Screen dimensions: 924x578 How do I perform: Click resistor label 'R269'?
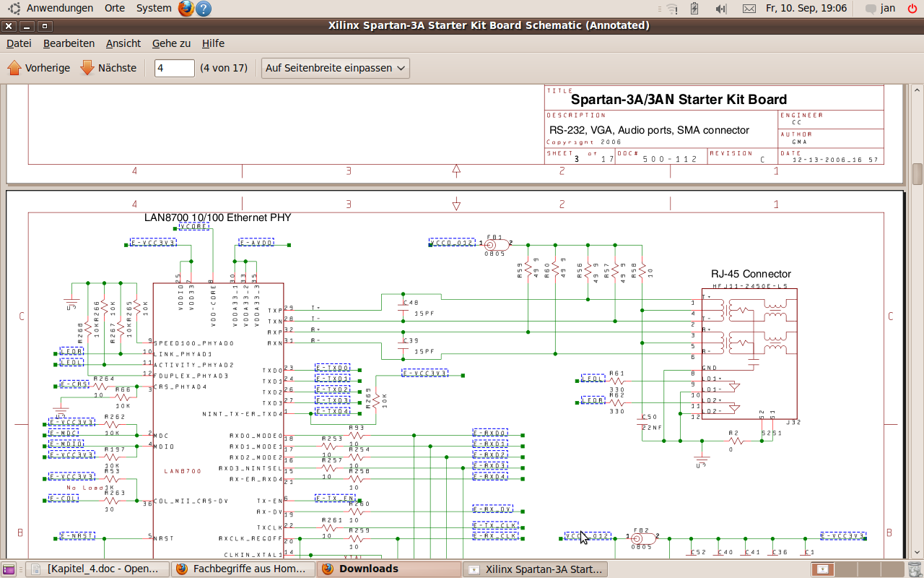click(x=367, y=400)
